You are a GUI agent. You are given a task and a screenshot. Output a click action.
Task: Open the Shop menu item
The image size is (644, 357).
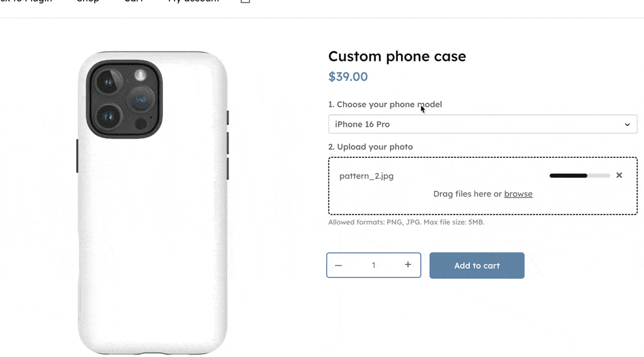pos(88,2)
